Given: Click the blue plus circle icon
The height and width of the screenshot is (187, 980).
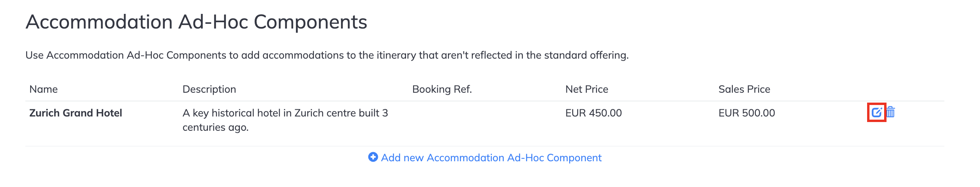Looking at the screenshot, I should click(x=373, y=157).
